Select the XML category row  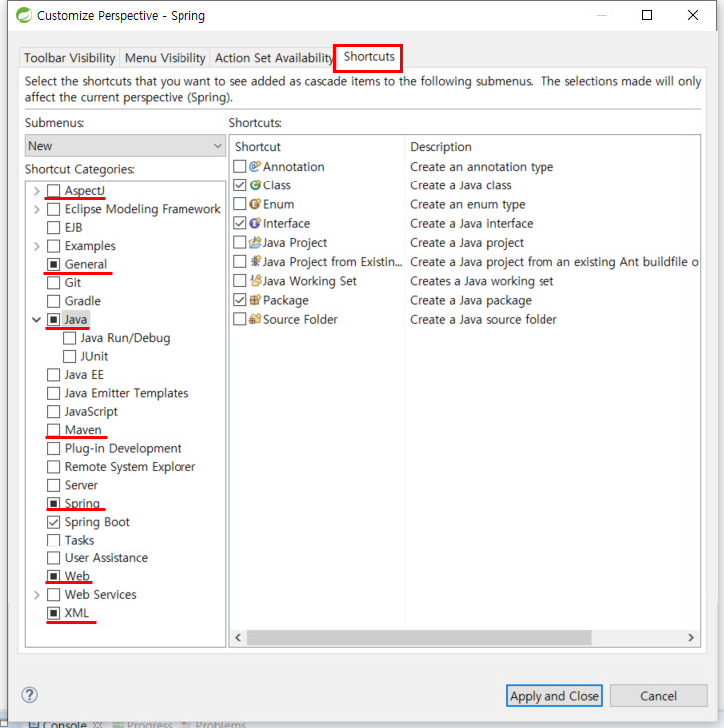coord(76,613)
